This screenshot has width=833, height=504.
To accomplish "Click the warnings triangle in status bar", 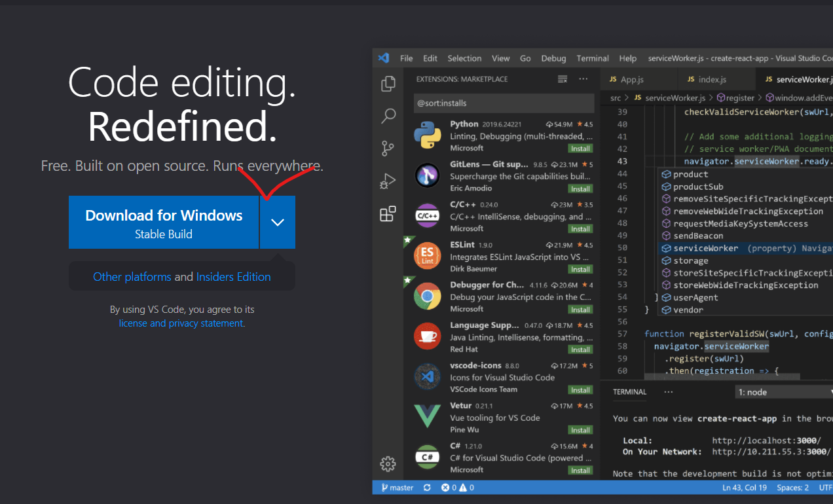I will (467, 488).
